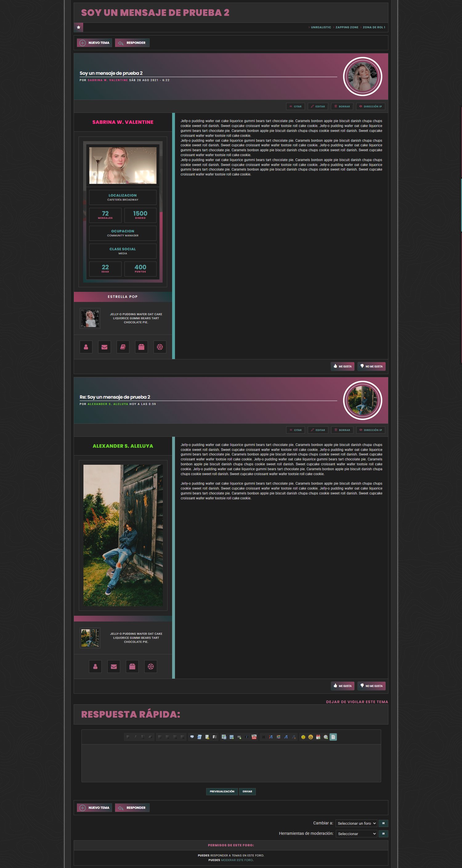This screenshot has height=868, width=462.
Task: Click DIRECCIÓN IP on Sabrina's post
Action: 371,107
